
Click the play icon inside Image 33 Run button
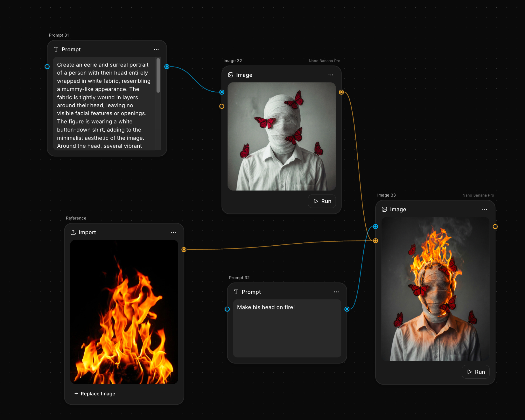[x=469, y=372]
